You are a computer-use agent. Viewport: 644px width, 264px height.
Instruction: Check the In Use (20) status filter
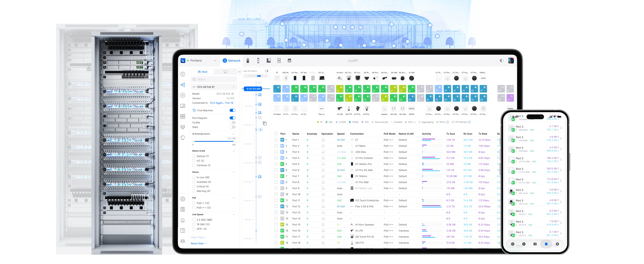pos(194,177)
